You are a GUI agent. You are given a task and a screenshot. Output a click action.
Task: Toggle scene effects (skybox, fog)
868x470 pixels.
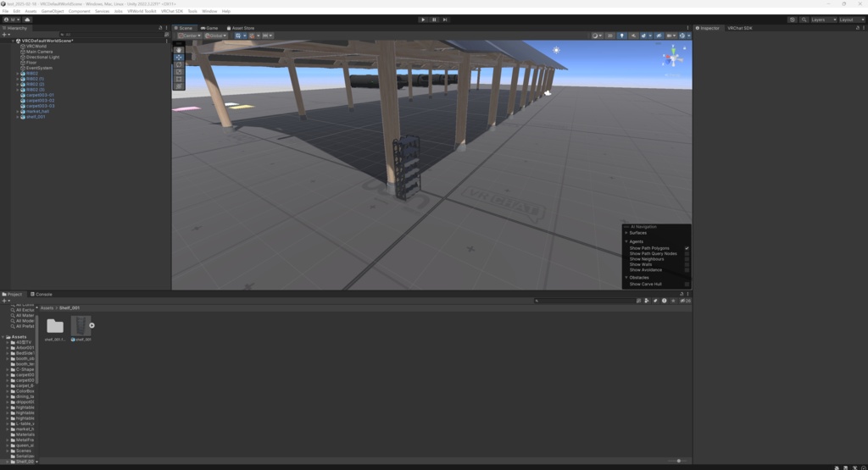(645, 36)
